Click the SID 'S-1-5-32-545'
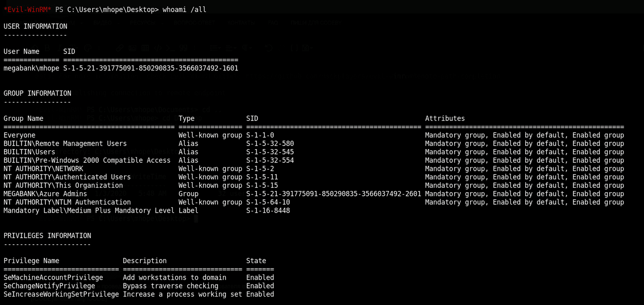This screenshot has width=644, height=305. pyautogui.click(x=270, y=152)
